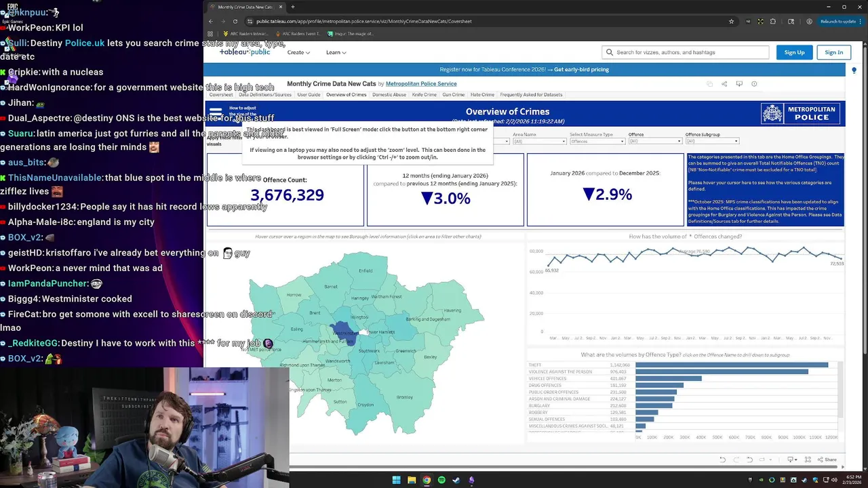Open Steam from the taskbar

click(456, 480)
